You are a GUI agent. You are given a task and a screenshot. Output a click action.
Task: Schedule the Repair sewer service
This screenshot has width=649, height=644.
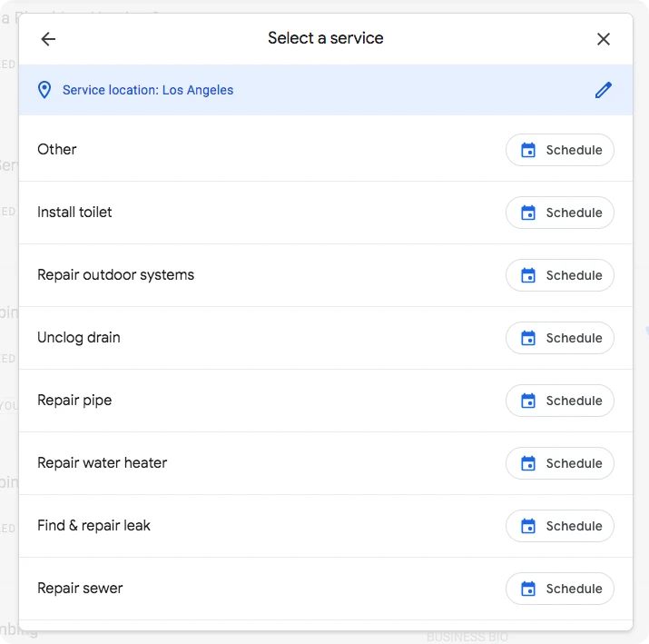[x=560, y=589]
